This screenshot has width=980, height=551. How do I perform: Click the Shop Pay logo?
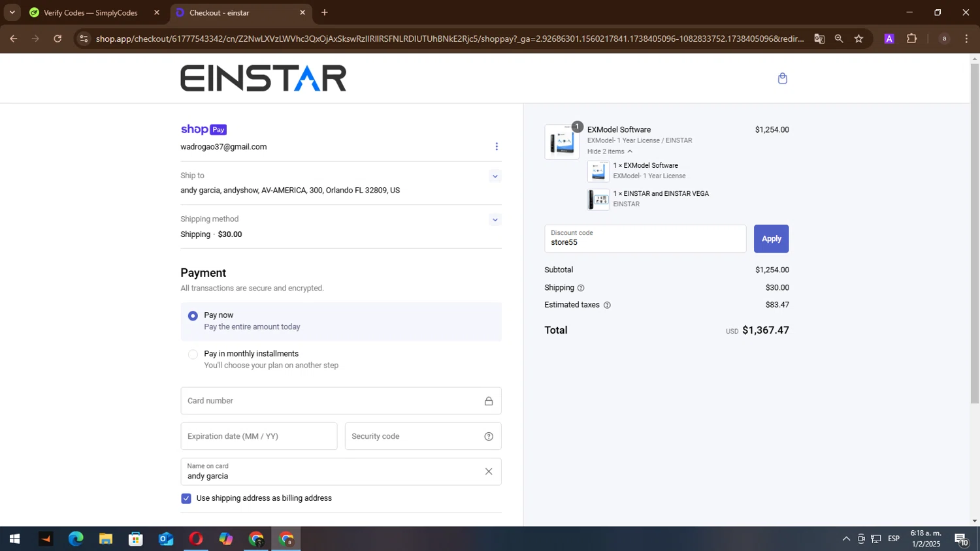coord(204,129)
